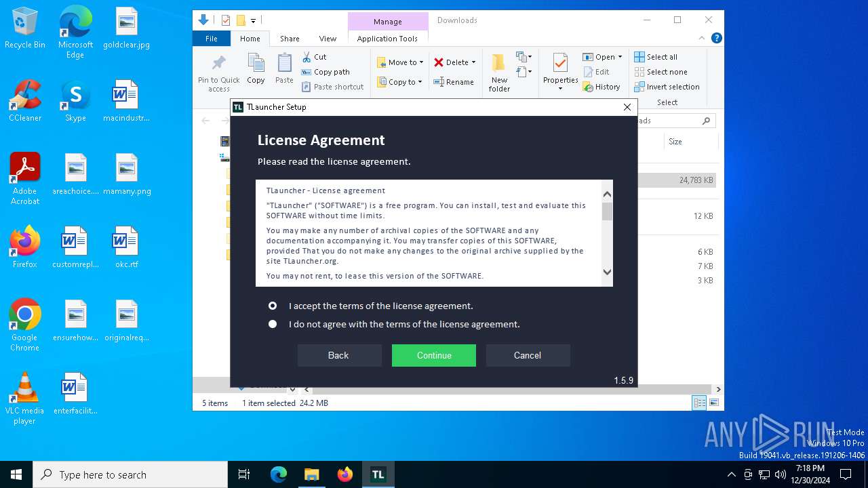Select the goldclear.jpg desktop file

[126, 28]
